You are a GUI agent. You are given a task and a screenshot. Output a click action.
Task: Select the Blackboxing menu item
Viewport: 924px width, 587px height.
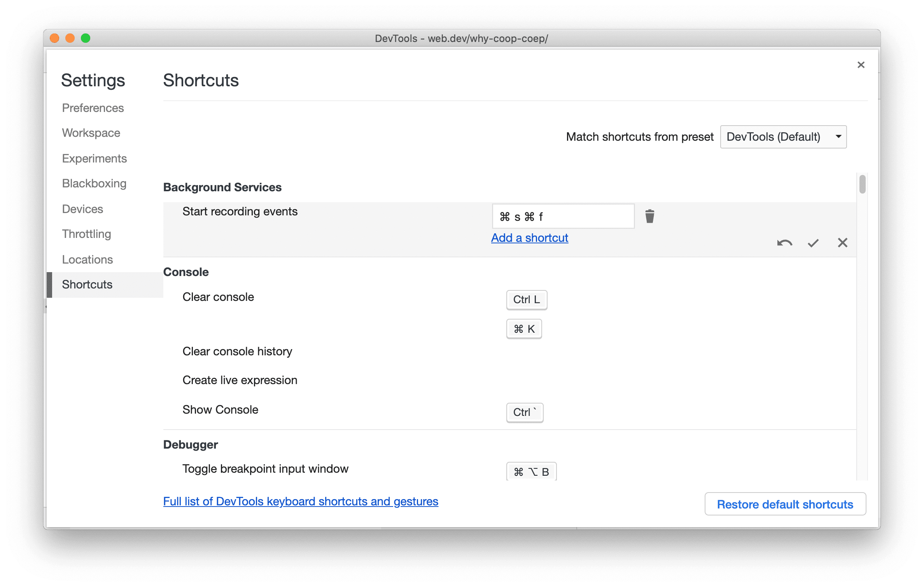click(x=94, y=183)
